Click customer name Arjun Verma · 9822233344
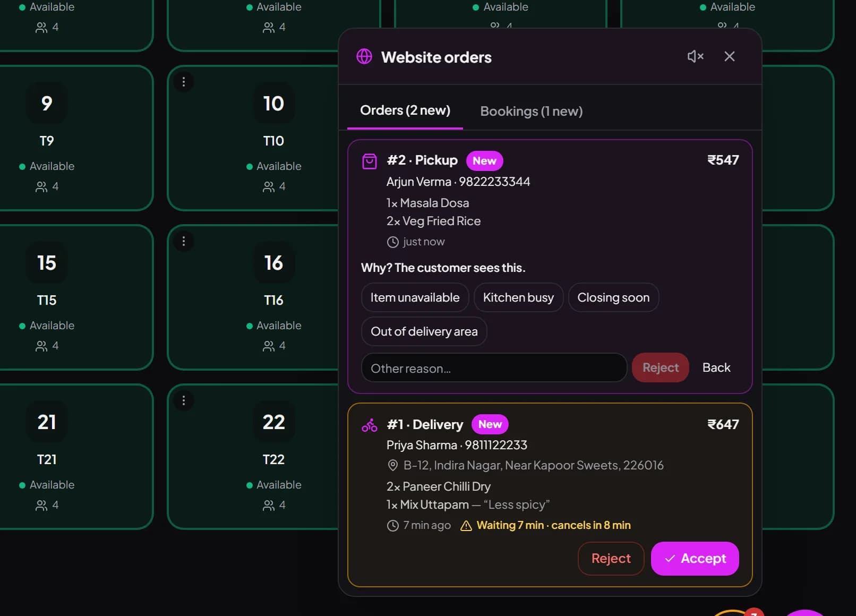 tap(458, 182)
